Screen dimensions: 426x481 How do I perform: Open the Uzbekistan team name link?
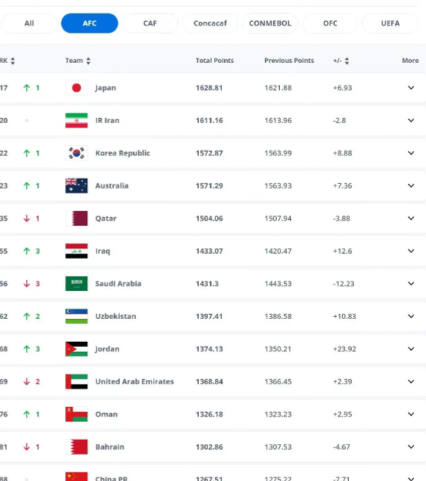point(115,316)
